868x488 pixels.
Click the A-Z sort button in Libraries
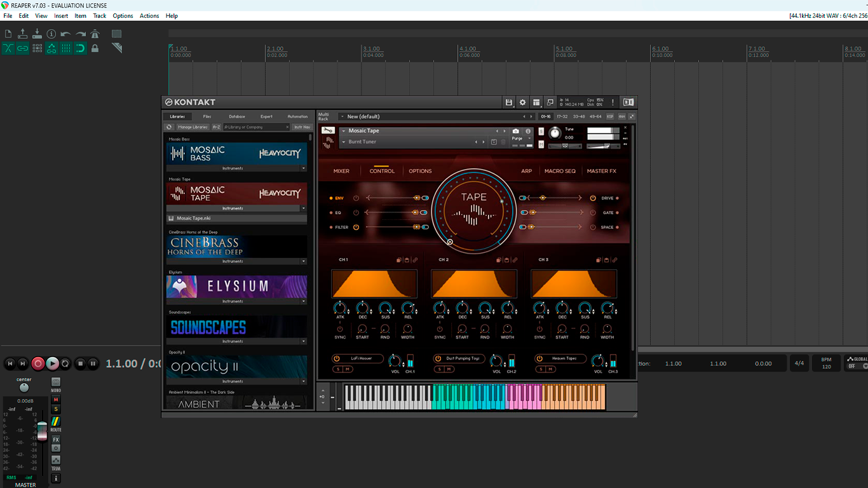click(216, 127)
